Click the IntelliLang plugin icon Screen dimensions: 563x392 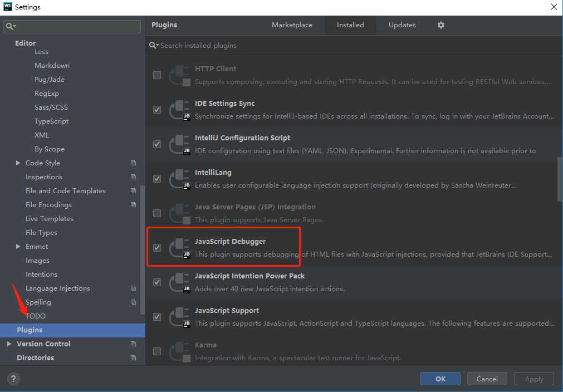[x=179, y=179]
